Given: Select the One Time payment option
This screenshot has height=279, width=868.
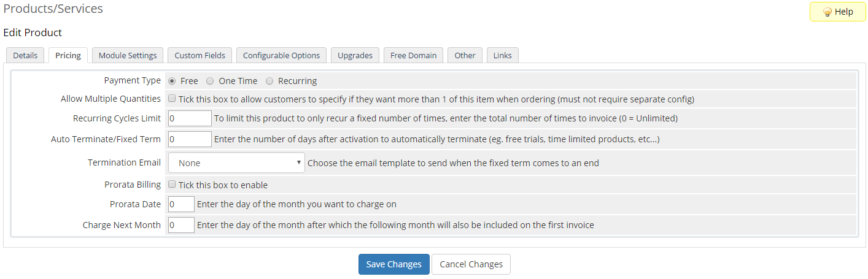Looking at the screenshot, I should point(210,81).
